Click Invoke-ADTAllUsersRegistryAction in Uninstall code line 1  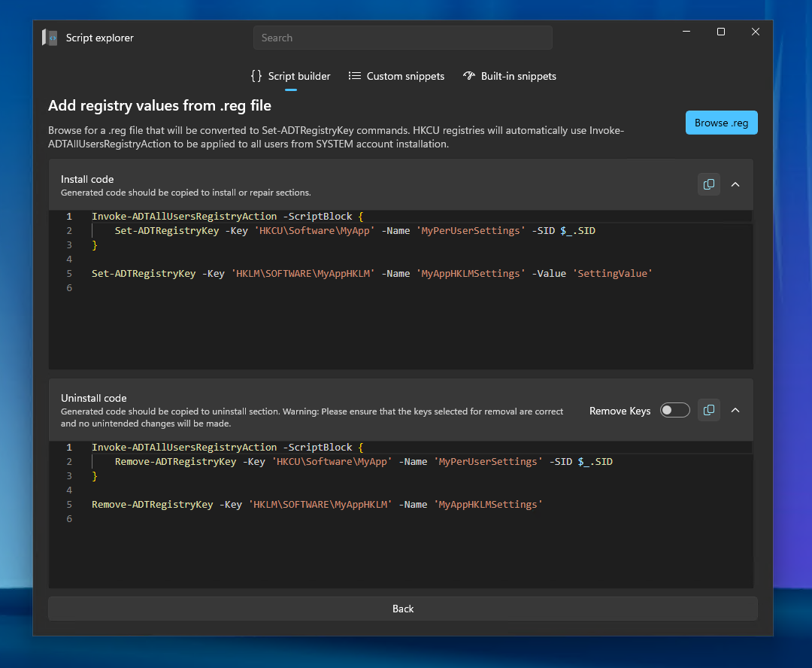click(x=184, y=448)
